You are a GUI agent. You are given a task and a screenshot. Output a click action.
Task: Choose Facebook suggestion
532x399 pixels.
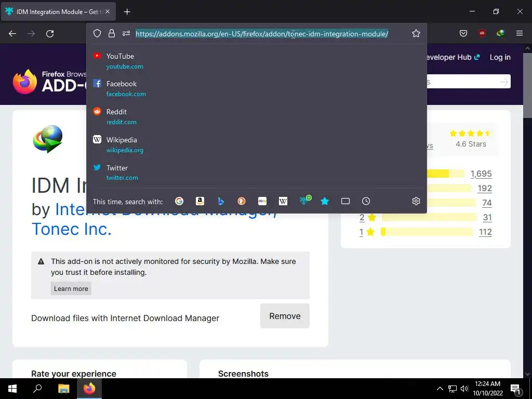pyautogui.click(x=257, y=88)
